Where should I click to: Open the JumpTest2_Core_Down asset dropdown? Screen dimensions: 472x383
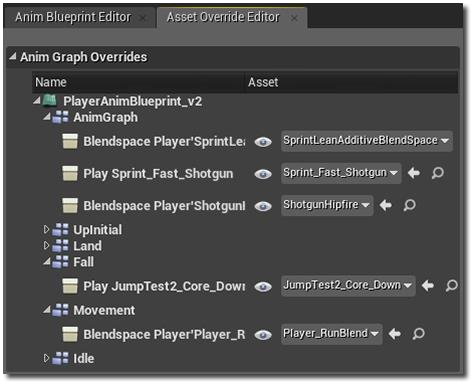(348, 286)
